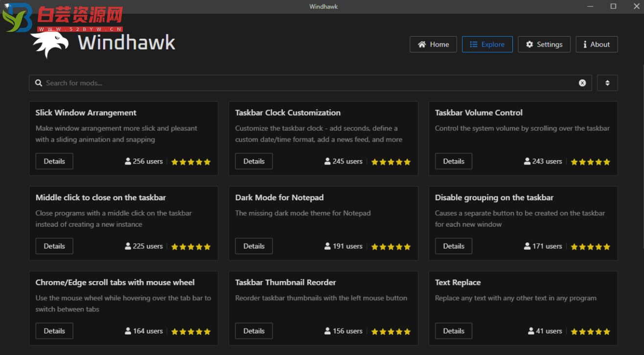Select the Dark Mode for Notepad title
The height and width of the screenshot is (355, 644).
279,197
